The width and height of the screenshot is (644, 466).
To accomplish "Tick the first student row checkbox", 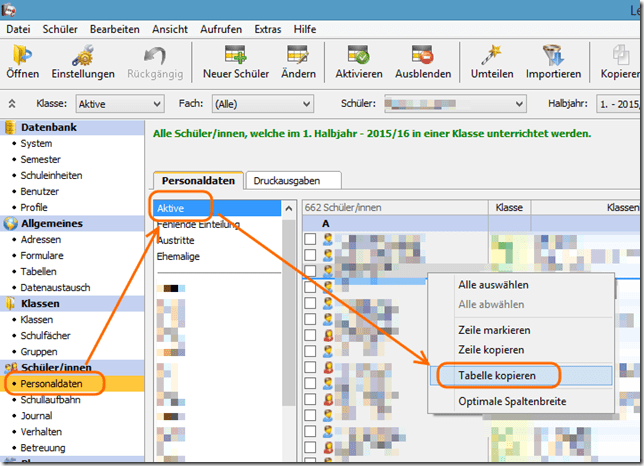I will [x=311, y=239].
